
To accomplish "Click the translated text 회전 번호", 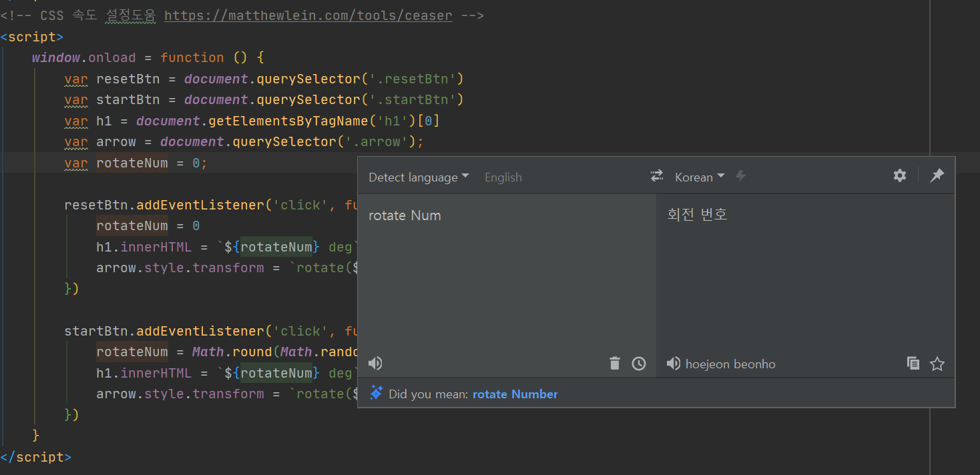I will pyautogui.click(x=697, y=214).
